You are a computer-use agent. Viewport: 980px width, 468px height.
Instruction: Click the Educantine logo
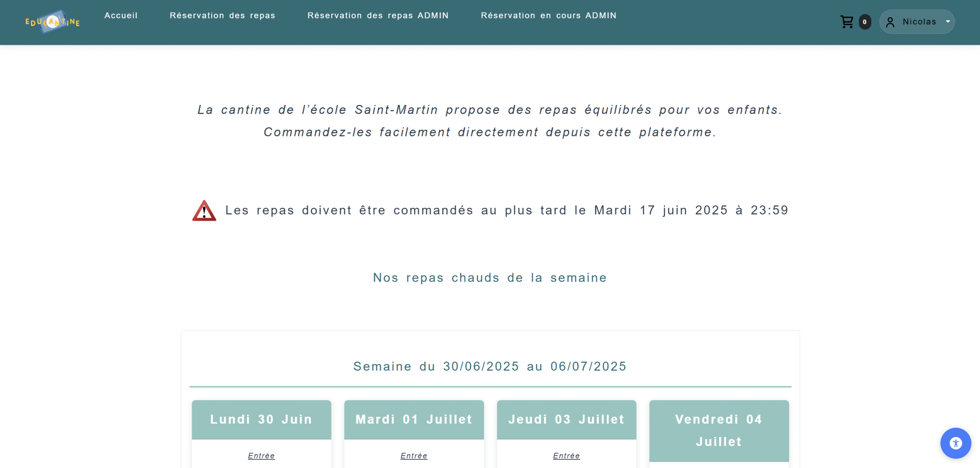[x=52, y=22]
